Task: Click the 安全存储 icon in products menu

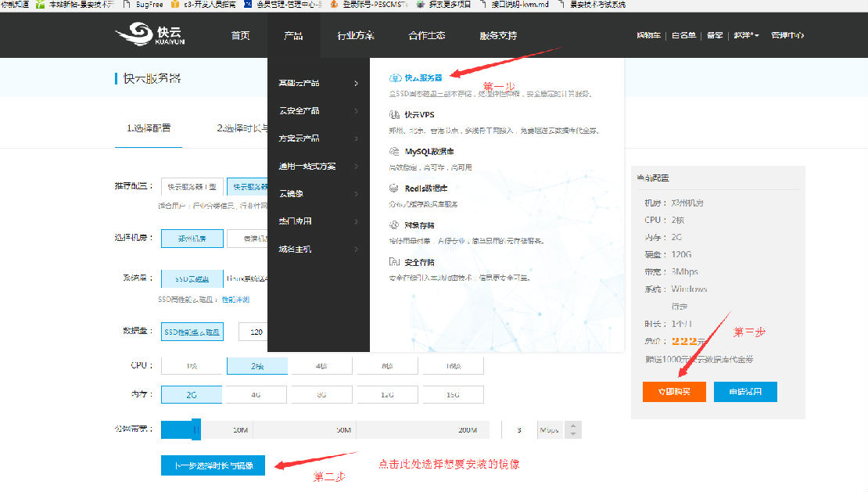Action: click(x=396, y=262)
